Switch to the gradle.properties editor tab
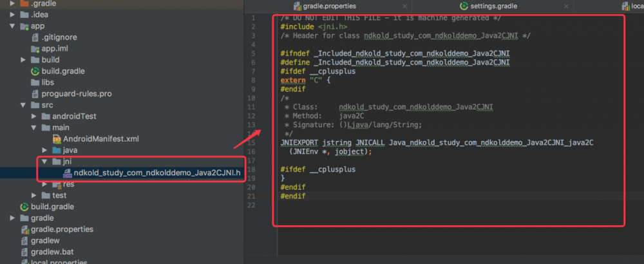The height and width of the screenshot is (264, 644). point(328,6)
